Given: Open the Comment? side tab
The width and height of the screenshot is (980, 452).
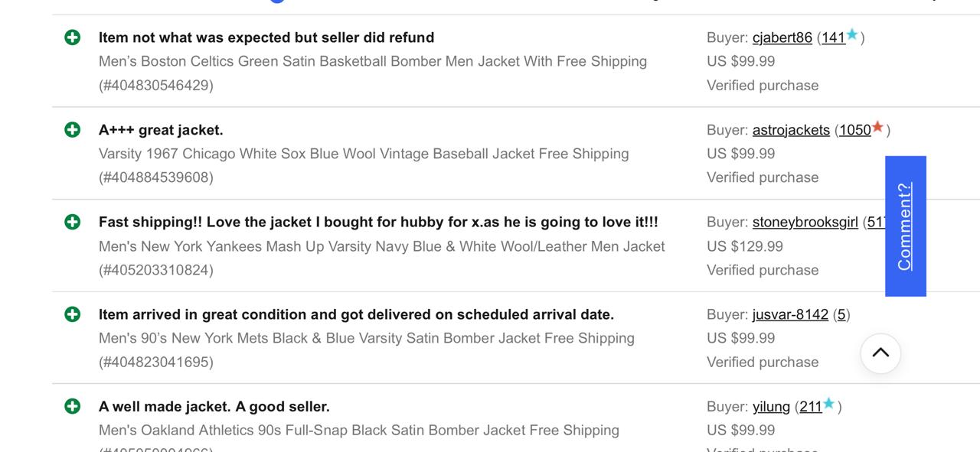Looking at the screenshot, I should tap(905, 226).
